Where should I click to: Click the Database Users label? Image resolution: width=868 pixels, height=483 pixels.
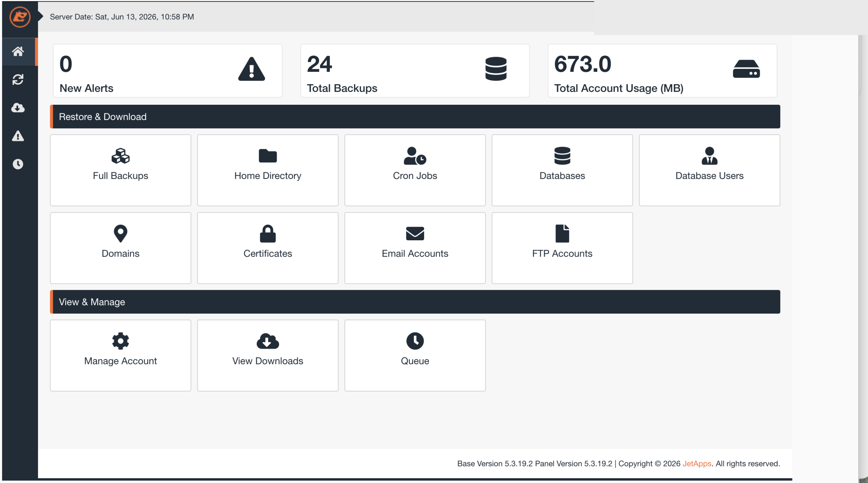click(709, 176)
